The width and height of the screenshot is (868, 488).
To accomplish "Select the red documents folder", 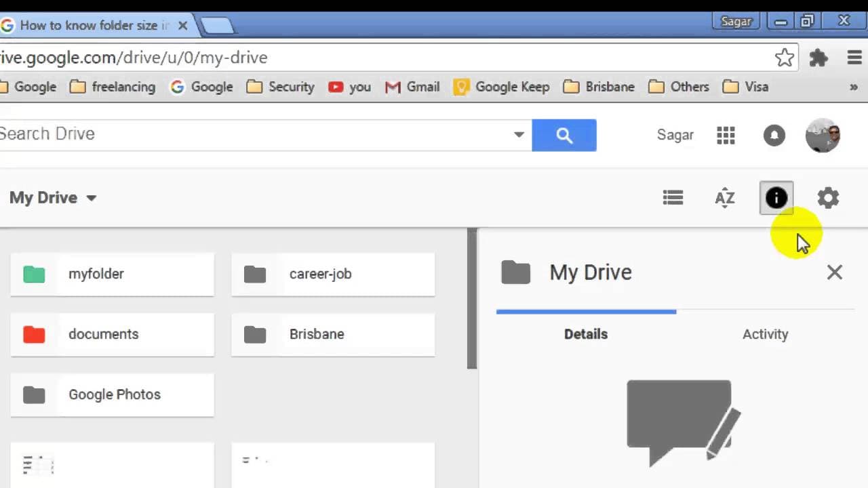I will tap(112, 334).
